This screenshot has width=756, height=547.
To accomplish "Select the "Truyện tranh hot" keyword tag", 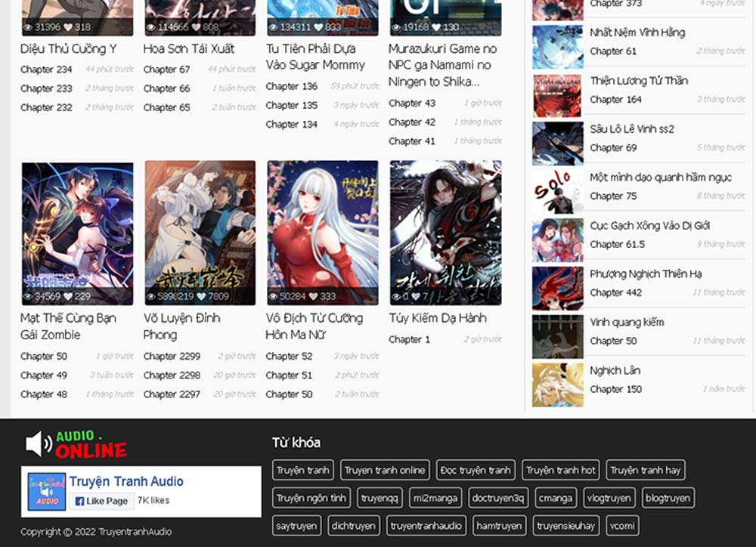I will 561,470.
